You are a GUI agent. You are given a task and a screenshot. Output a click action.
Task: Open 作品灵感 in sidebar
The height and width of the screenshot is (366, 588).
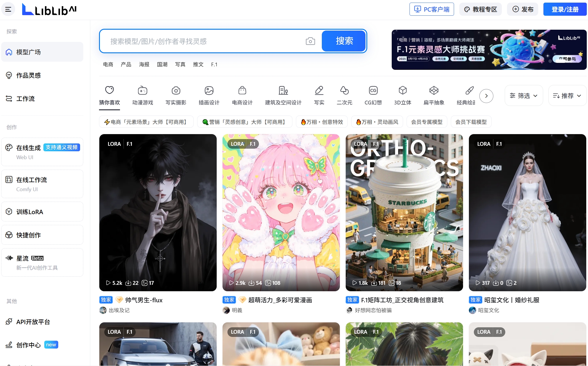click(42, 75)
